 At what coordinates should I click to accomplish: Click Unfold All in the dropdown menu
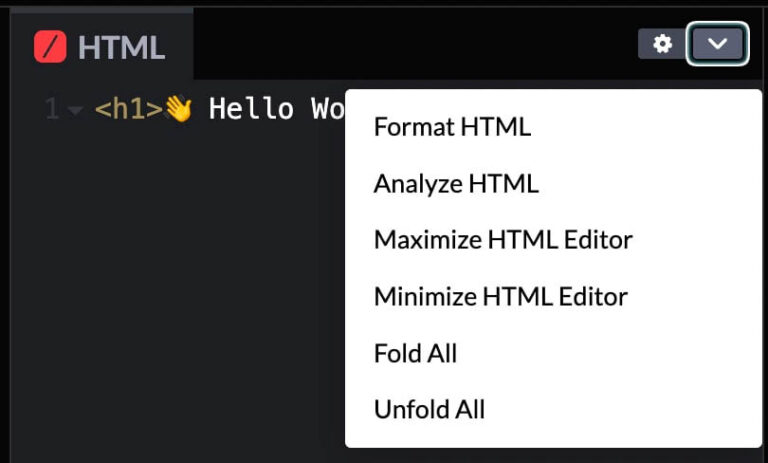coord(429,410)
